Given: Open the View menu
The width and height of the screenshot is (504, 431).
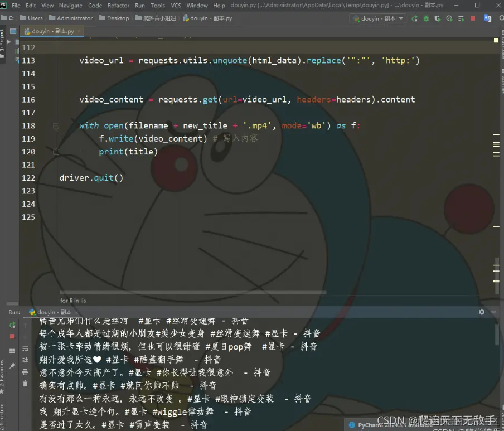Looking at the screenshot, I should [x=47, y=6].
